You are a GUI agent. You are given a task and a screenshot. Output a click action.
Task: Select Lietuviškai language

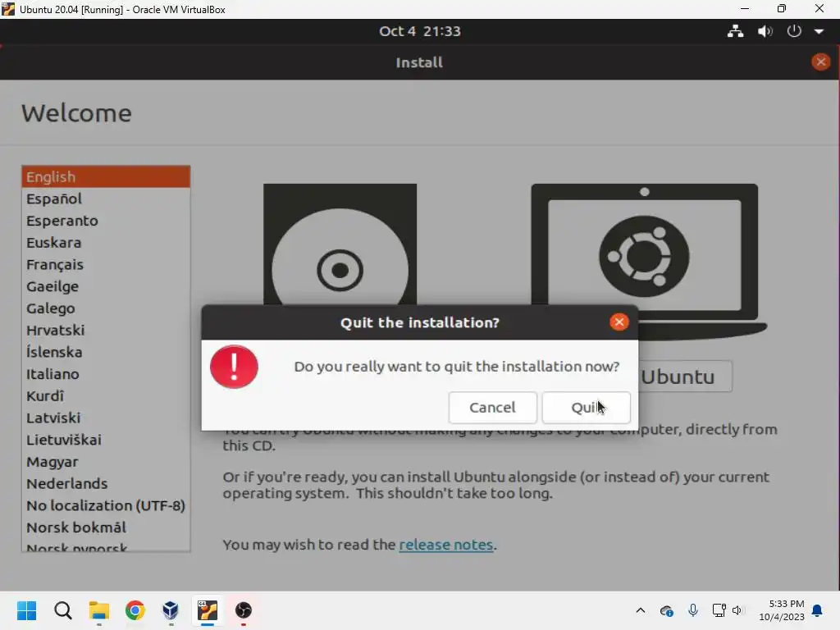tap(106, 441)
